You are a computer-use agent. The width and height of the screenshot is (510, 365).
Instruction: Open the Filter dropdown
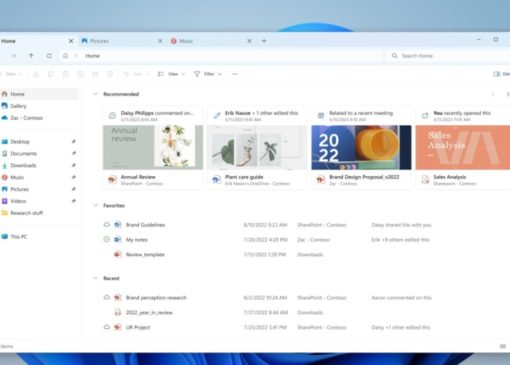[207, 74]
